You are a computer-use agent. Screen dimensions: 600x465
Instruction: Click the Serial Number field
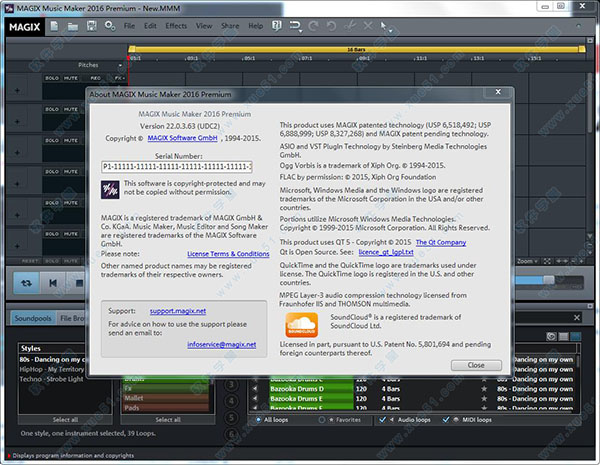click(177, 166)
